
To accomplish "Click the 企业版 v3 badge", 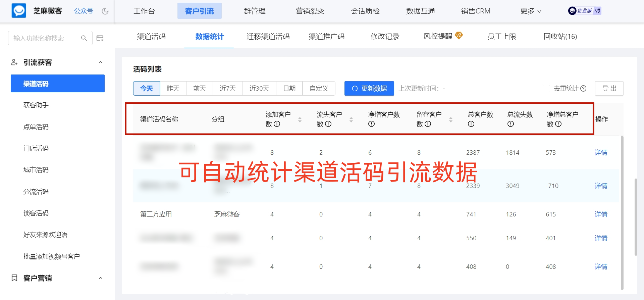I will click(x=585, y=11).
